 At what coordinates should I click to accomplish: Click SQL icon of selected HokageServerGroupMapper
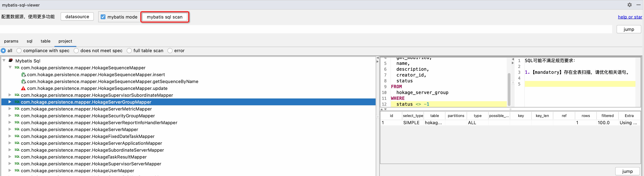[17, 102]
